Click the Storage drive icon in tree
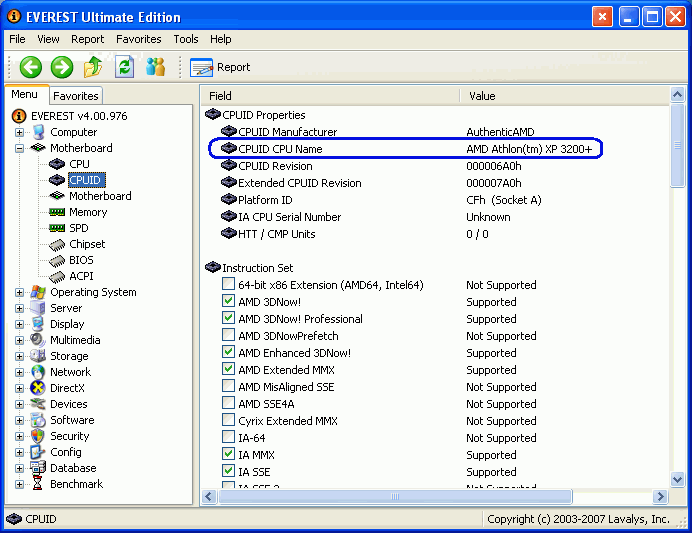The image size is (692, 533). point(38,356)
